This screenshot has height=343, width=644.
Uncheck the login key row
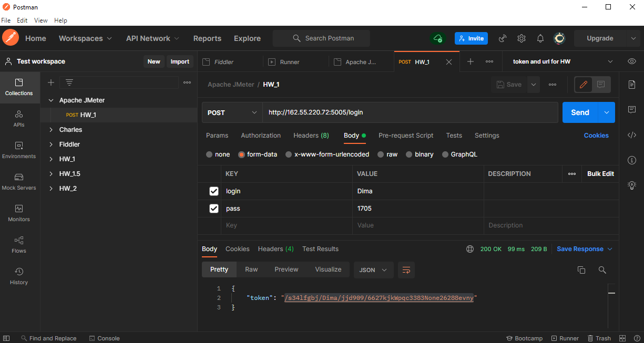[214, 191]
